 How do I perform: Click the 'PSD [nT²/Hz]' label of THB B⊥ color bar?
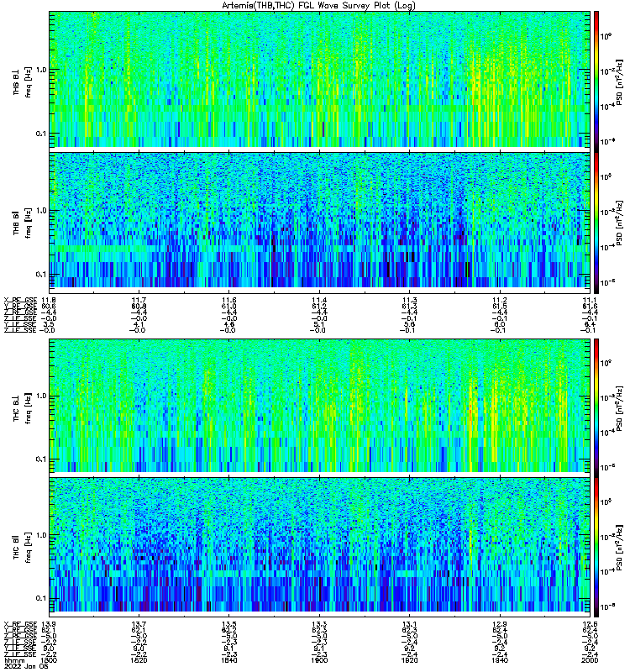(x=620, y=82)
